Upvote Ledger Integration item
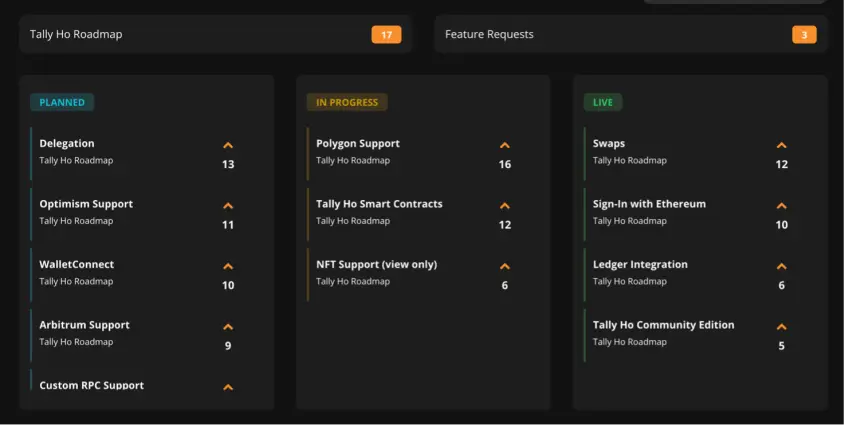Screen dimensions: 845x427 click(781, 266)
